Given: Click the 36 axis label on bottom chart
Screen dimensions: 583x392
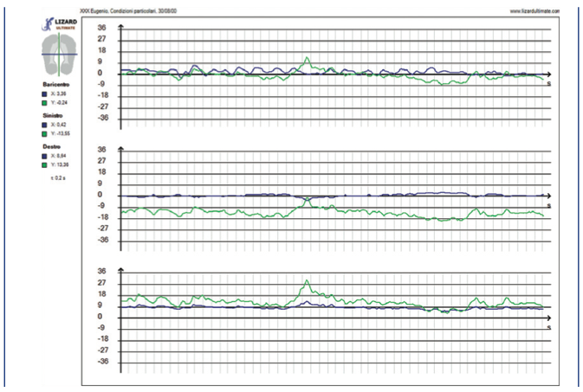Looking at the screenshot, I should [x=101, y=272].
